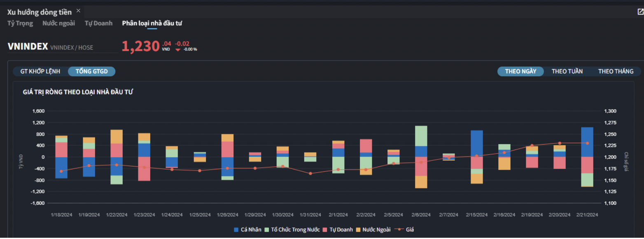The image size is (644, 239).
Task: Toggle the orange Nước Ngoài legend marker
Action: point(358,230)
